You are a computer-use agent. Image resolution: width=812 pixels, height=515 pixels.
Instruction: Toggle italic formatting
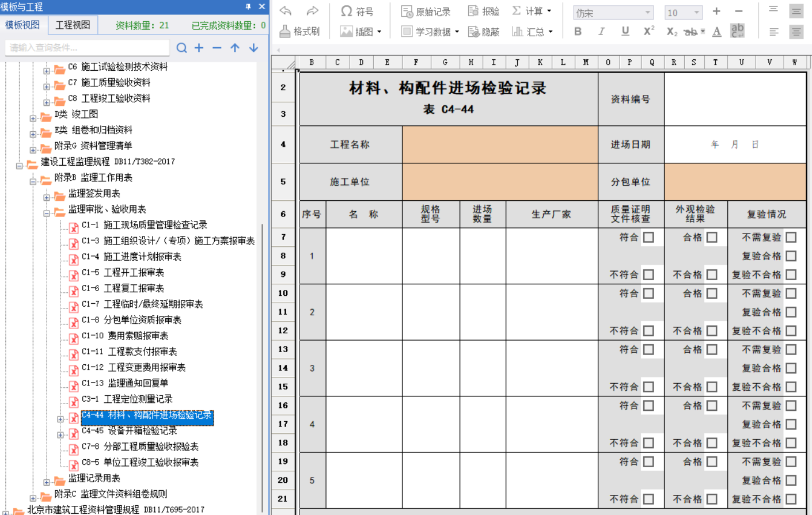coord(601,31)
